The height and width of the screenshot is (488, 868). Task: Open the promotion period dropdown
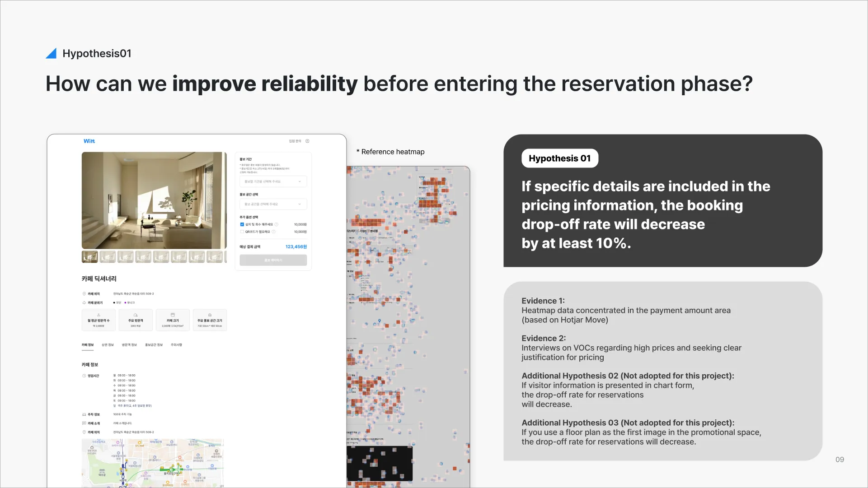(x=273, y=181)
